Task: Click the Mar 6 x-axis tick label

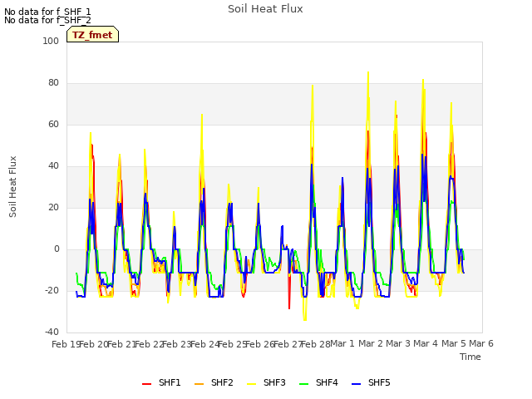Action: click(x=481, y=343)
